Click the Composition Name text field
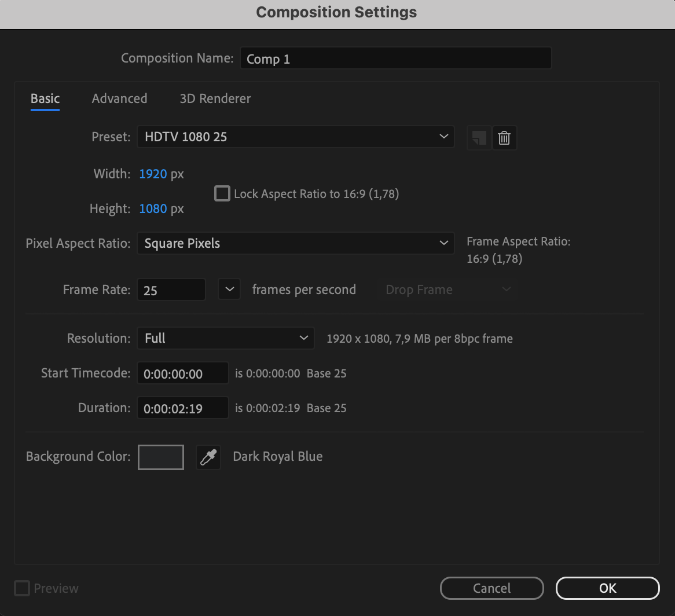The image size is (675, 616). pyautogui.click(x=395, y=58)
